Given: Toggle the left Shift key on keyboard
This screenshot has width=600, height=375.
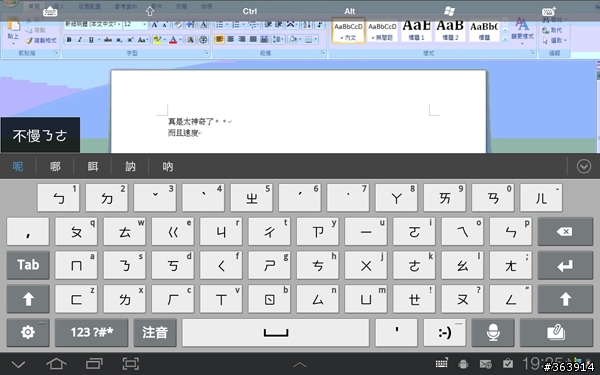Looking at the screenshot, I should [x=28, y=299].
